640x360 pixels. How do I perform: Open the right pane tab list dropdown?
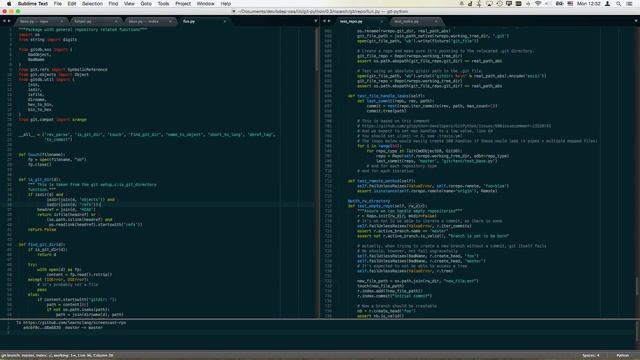pos(636,21)
